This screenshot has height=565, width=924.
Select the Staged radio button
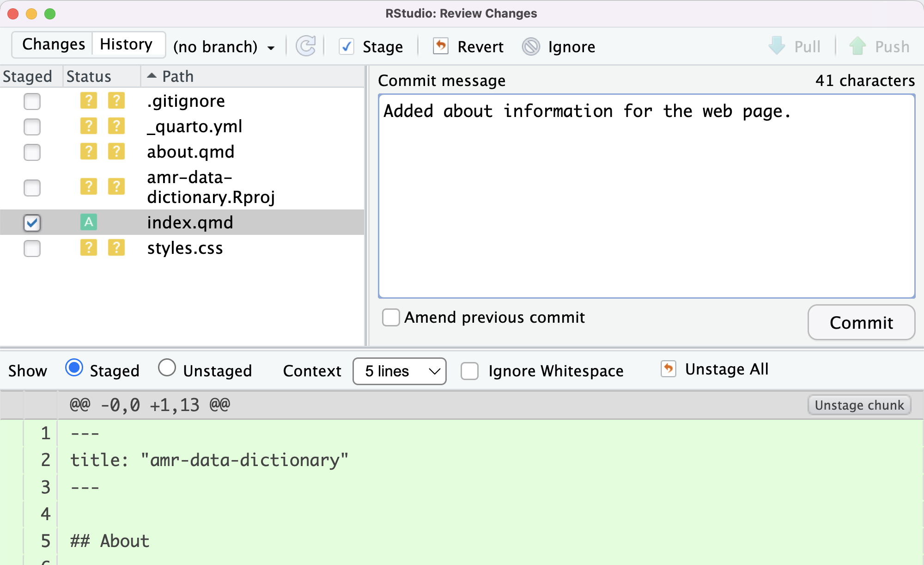pyautogui.click(x=74, y=368)
